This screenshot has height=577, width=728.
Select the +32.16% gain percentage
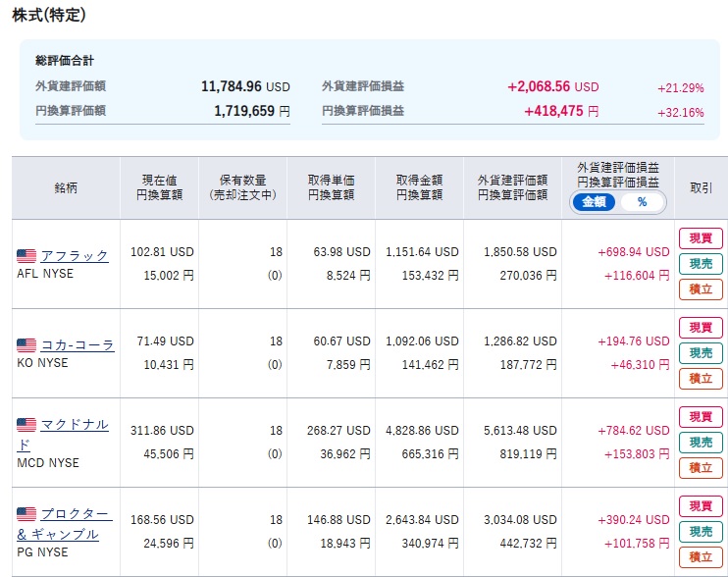(681, 113)
